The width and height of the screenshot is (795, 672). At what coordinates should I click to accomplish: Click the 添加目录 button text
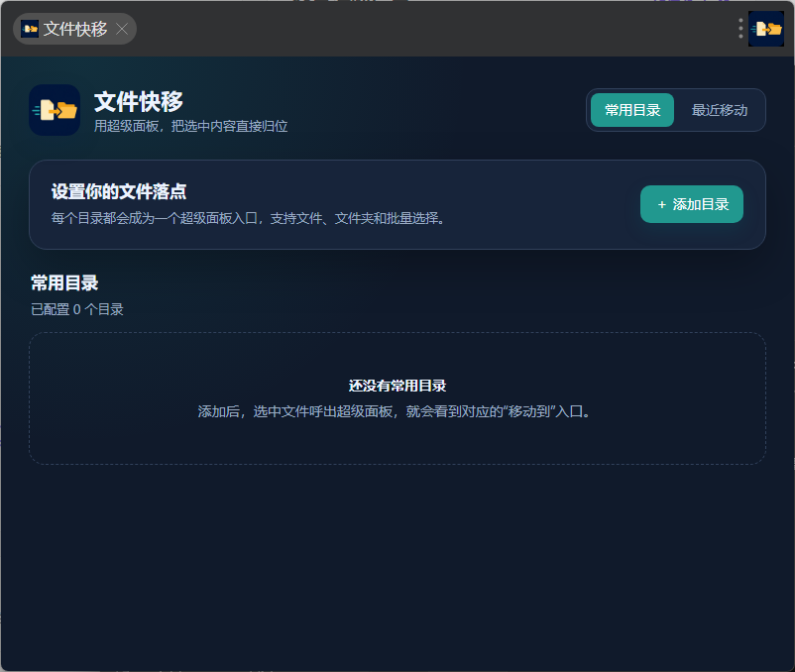tap(701, 204)
